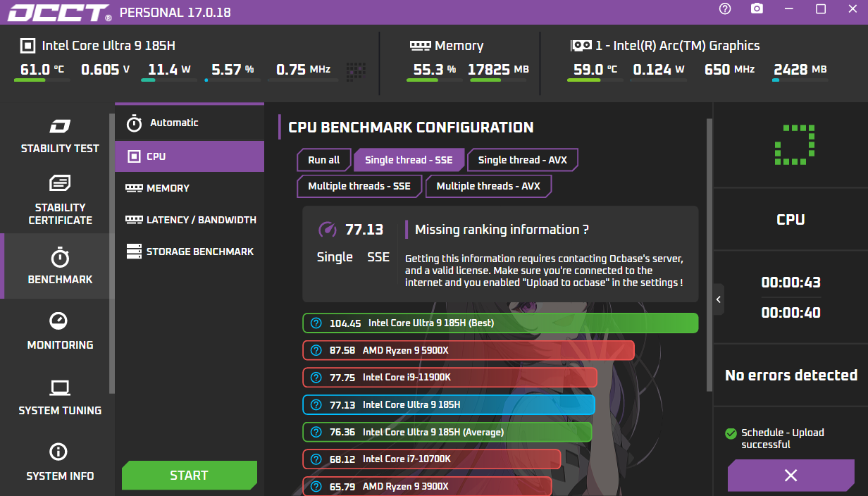Screen dimensions: 868x496
Task: Click the memory 17825 MB reading
Action: pyautogui.click(x=498, y=69)
